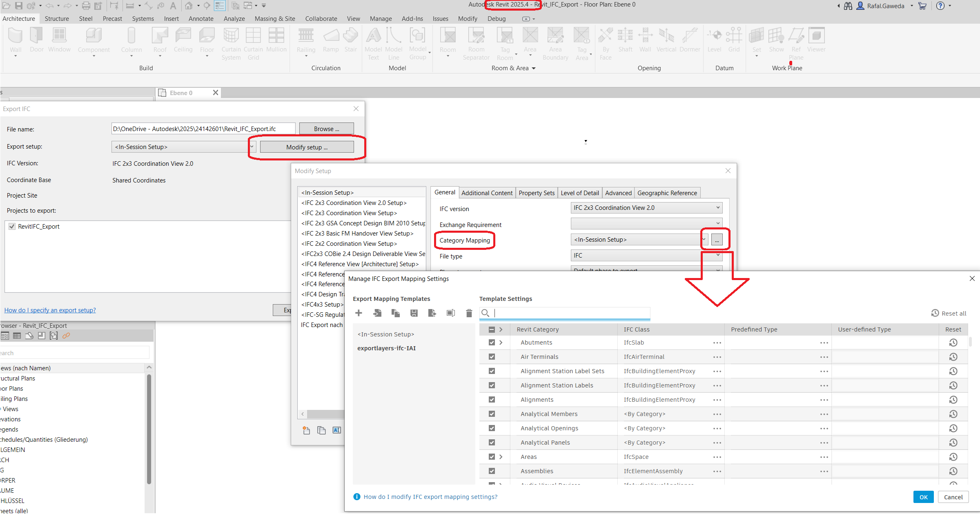Click the import template icon
980x514 pixels.
click(377, 313)
